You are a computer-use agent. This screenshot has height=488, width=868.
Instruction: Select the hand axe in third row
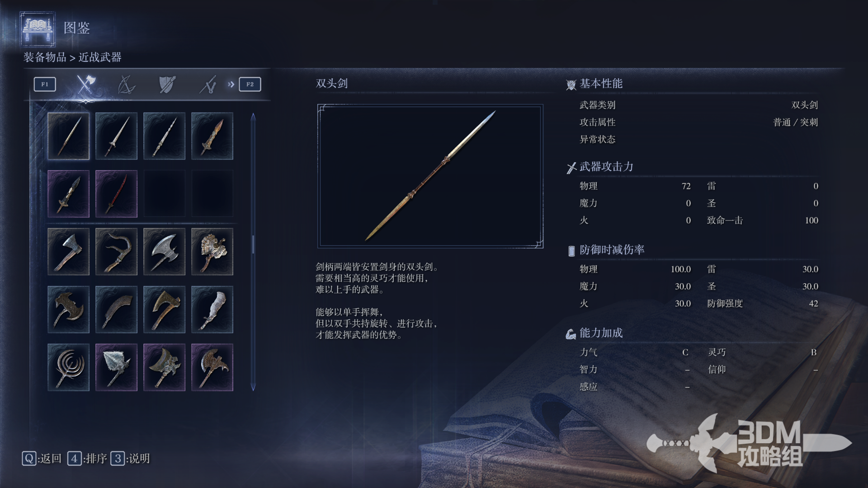pos(68,252)
